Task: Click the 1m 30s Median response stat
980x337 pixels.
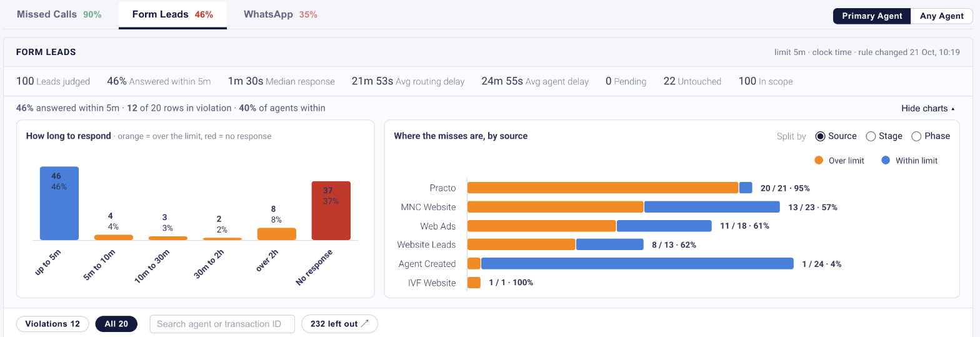Action: pyautogui.click(x=281, y=81)
